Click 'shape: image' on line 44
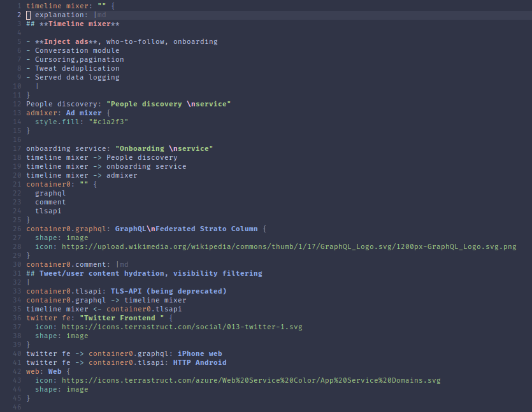This screenshot has height=412, width=532. pyautogui.click(x=62, y=389)
